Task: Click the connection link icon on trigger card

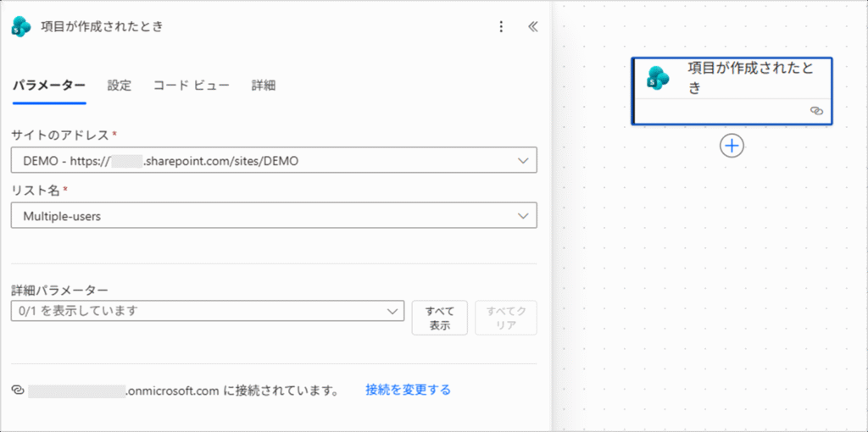Action: (816, 111)
